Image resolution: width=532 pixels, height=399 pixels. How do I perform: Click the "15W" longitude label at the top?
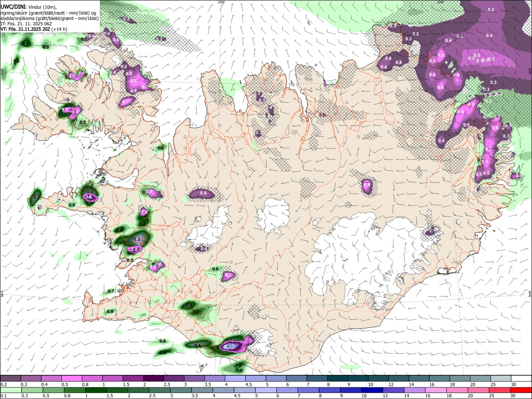[x=440, y=2]
